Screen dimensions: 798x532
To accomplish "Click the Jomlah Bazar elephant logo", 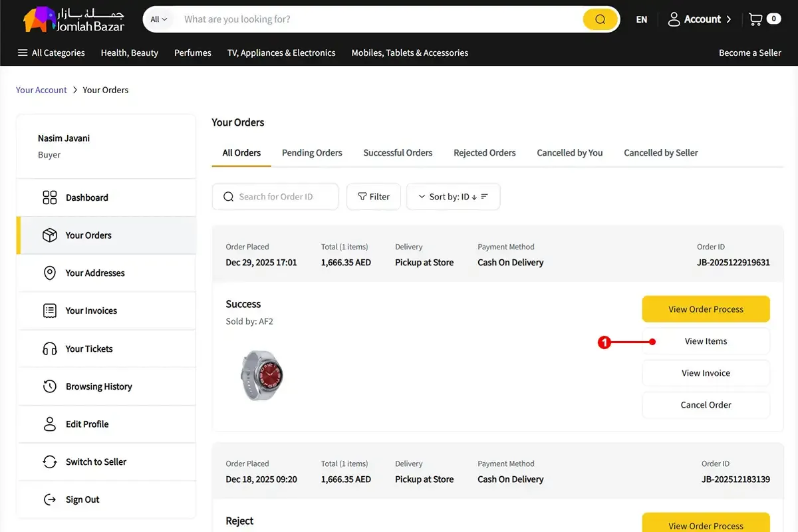I will click(x=74, y=20).
